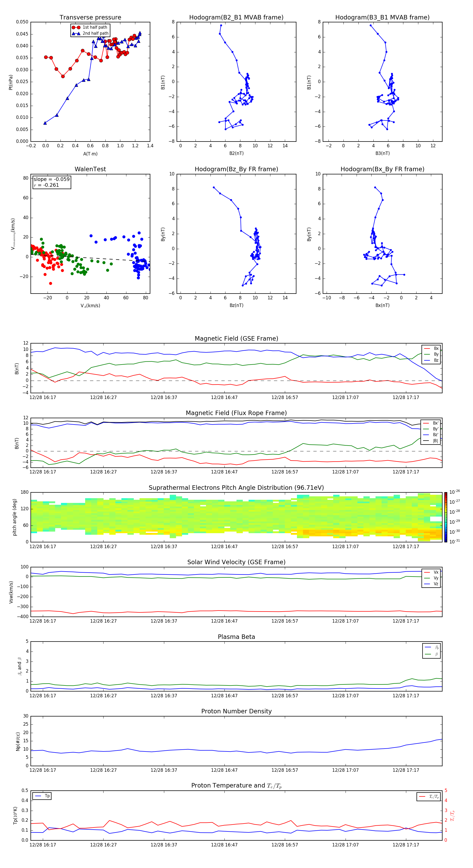
Task: Select the βp entry in Plasma Beta legend
Action: click(432, 647)
